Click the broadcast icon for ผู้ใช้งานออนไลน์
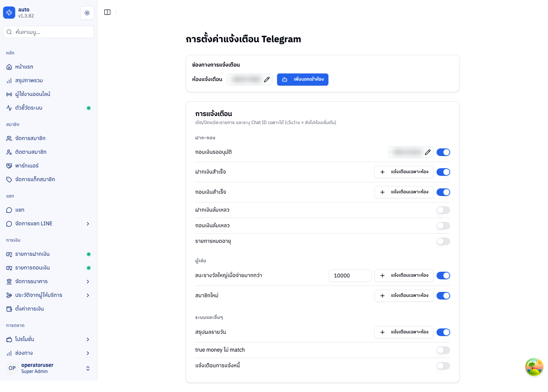Screen dimensions: 548x392 click(9, 94)
